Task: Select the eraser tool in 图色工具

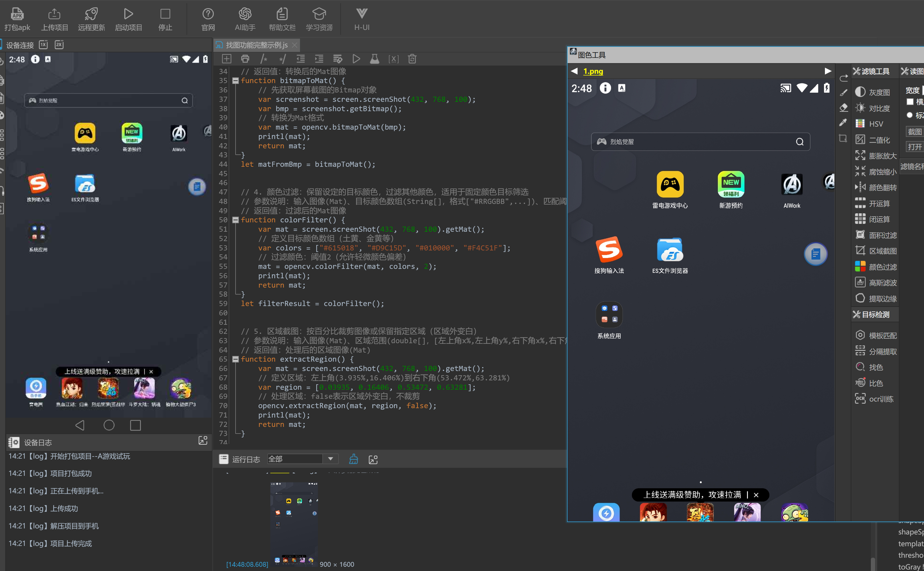Action: click(x=844, y=108)
